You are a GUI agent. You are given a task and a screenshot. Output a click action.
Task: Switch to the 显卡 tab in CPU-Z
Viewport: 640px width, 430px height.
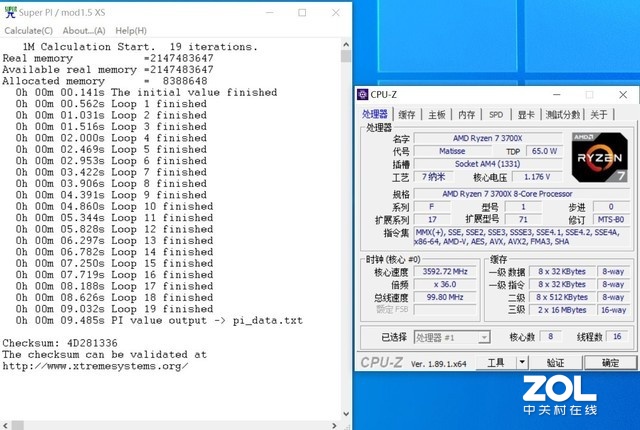tap(526, 115)
